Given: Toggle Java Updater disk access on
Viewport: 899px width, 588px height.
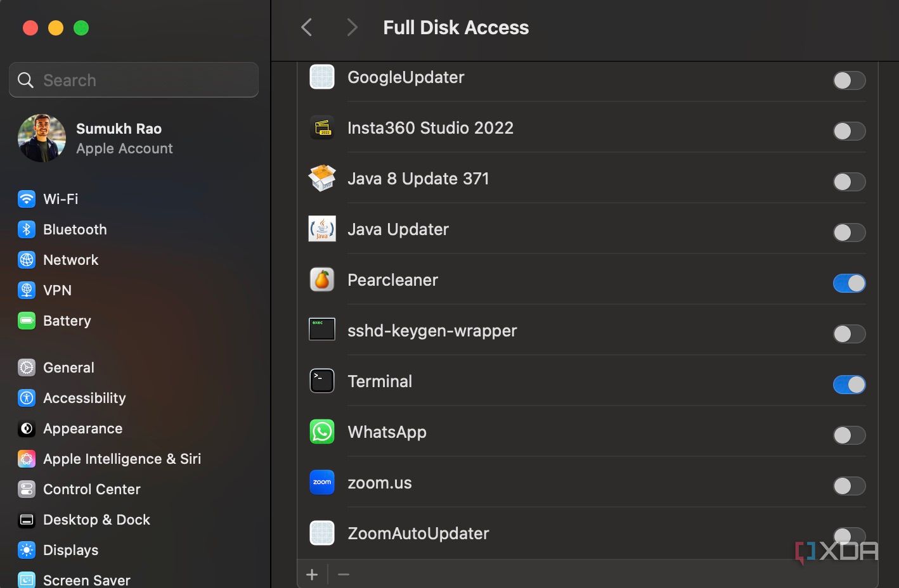Looking at the screenshot, I should point(849,233).
